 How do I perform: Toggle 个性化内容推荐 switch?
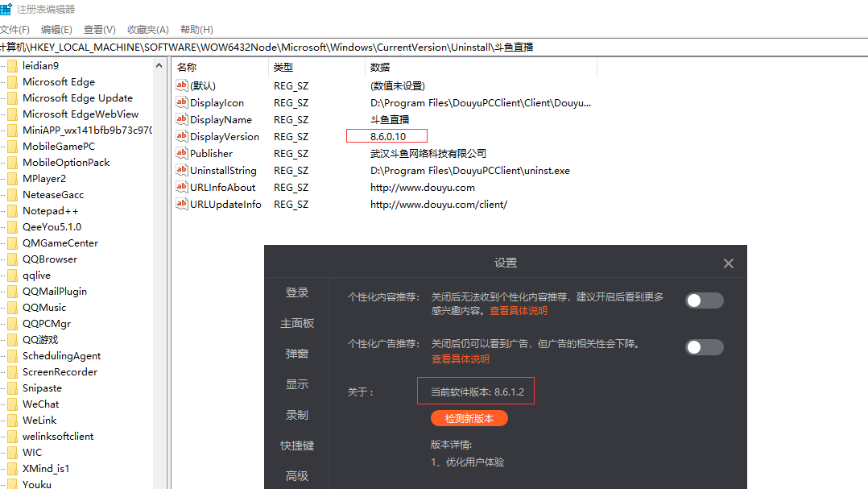[x=704, y=300]
